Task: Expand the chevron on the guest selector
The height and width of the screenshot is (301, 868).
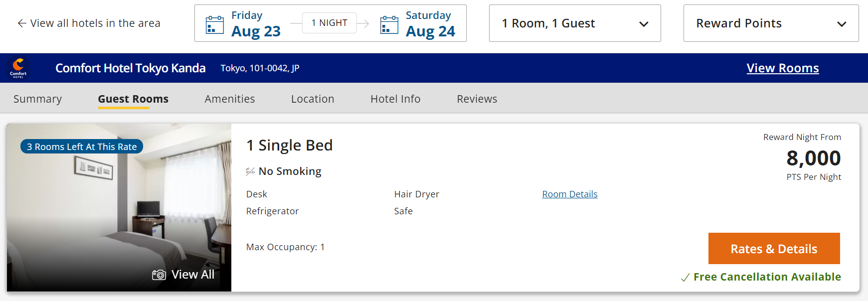Action: click(644, 23)
